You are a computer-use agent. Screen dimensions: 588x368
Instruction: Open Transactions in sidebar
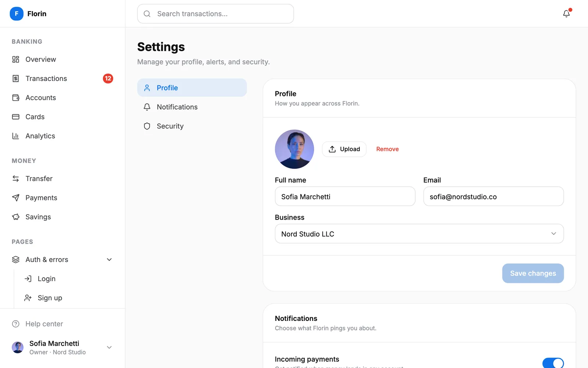click(62, 78)
